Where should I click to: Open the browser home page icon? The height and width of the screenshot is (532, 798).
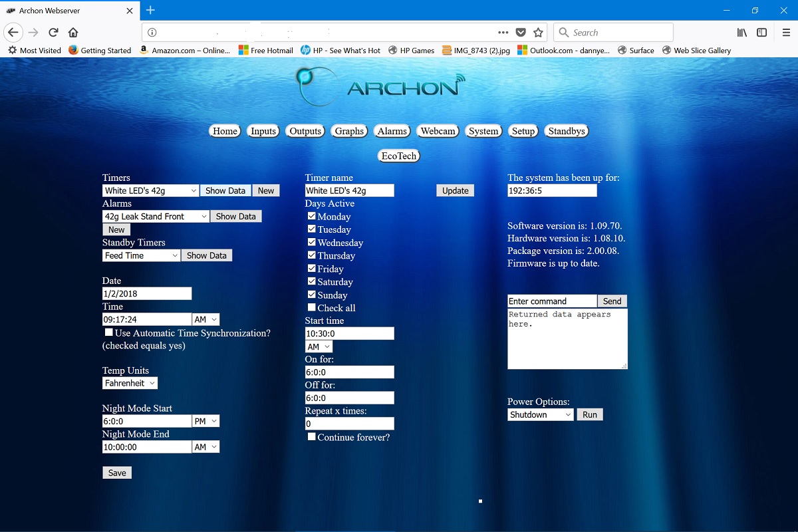(x=73, y=32)
